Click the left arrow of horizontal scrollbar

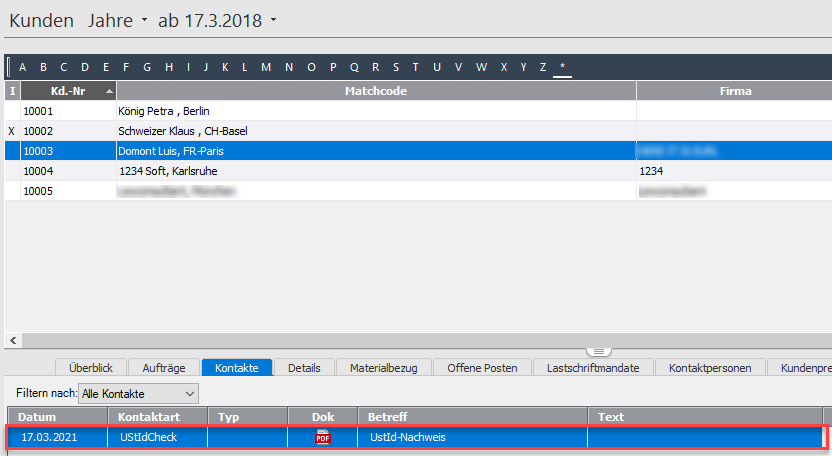(11, 340)
